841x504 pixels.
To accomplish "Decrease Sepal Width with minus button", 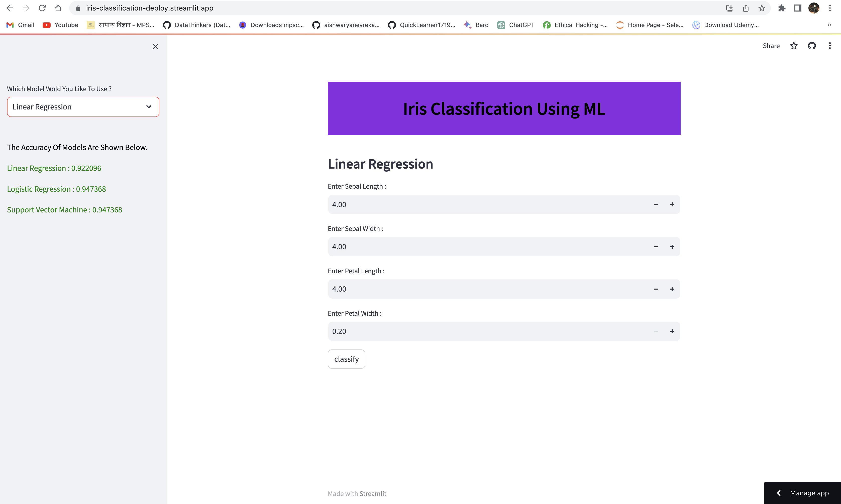I will (x=656, y=246).
